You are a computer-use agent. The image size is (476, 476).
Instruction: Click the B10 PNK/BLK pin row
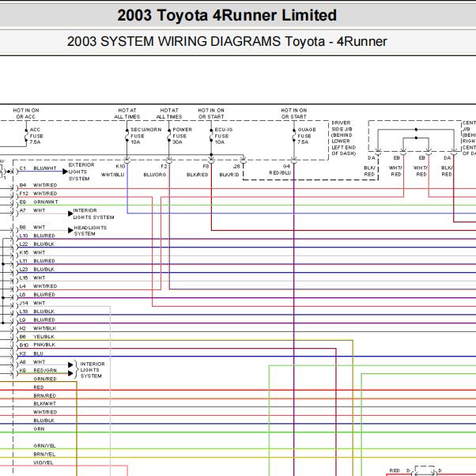tap(37, 345)
